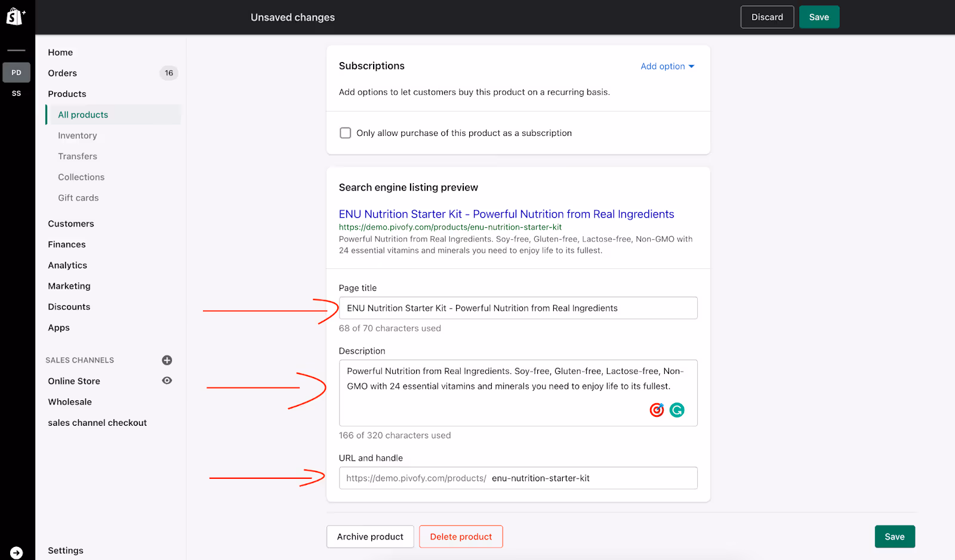The height and width of the screenshot is (560, 955).
Task: Open Home in the sidebar
Action: 60,52
